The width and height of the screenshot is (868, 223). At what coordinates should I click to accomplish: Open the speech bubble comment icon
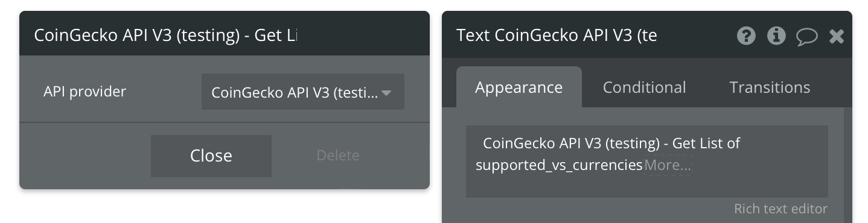(806, 37)
